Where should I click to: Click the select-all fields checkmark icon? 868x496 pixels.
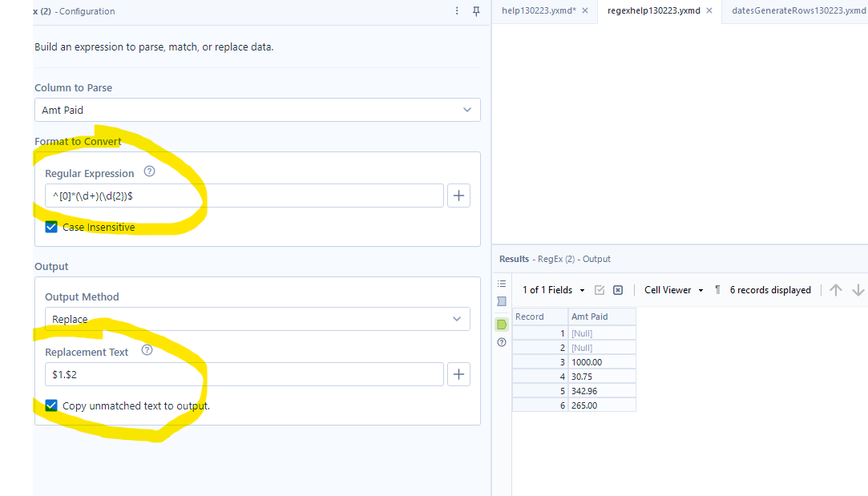coord(600,289)
